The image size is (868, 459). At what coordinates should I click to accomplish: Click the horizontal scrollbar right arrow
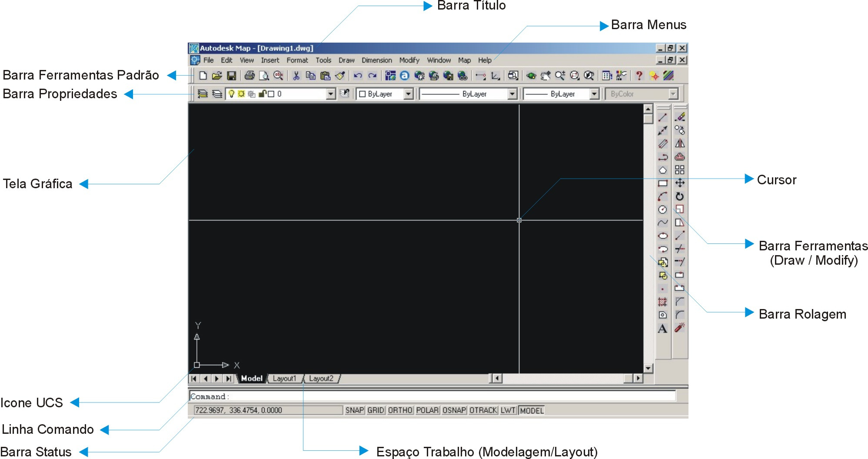[638, 379]
